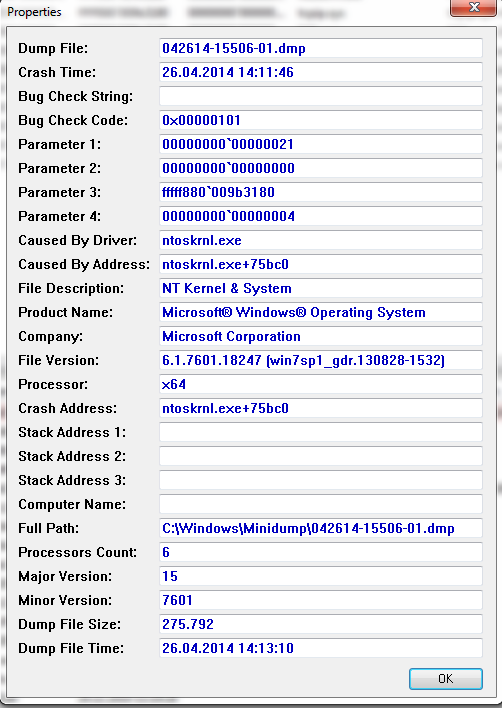
Task: Select the Caused By Driver field
Action: 321,240
